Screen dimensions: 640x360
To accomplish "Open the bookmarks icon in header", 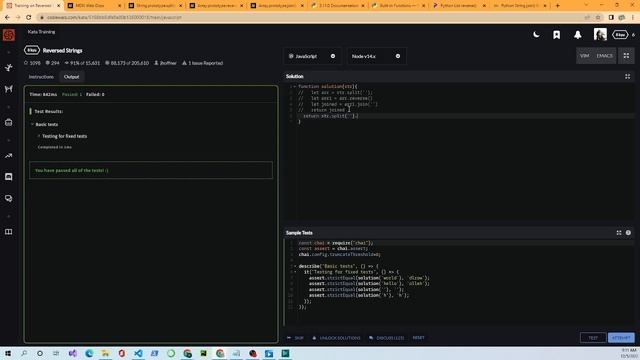I will click(556, 35).
